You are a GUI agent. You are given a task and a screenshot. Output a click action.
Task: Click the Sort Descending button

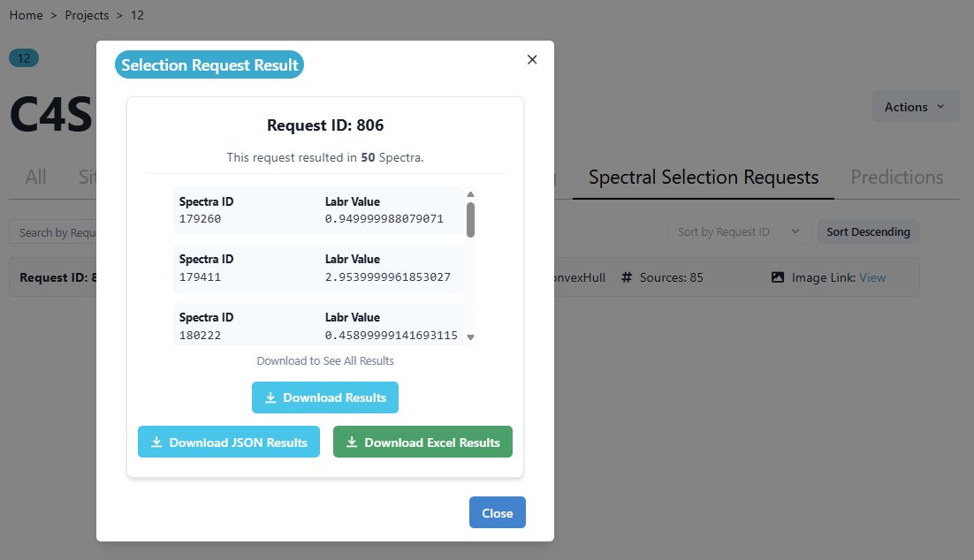point(868,232)
